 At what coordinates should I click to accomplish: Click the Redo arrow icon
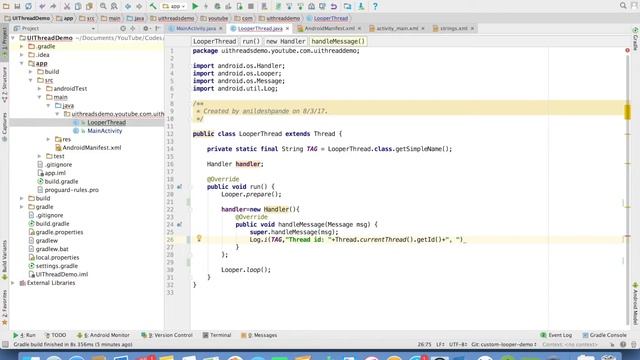click(x=53, y=6)
